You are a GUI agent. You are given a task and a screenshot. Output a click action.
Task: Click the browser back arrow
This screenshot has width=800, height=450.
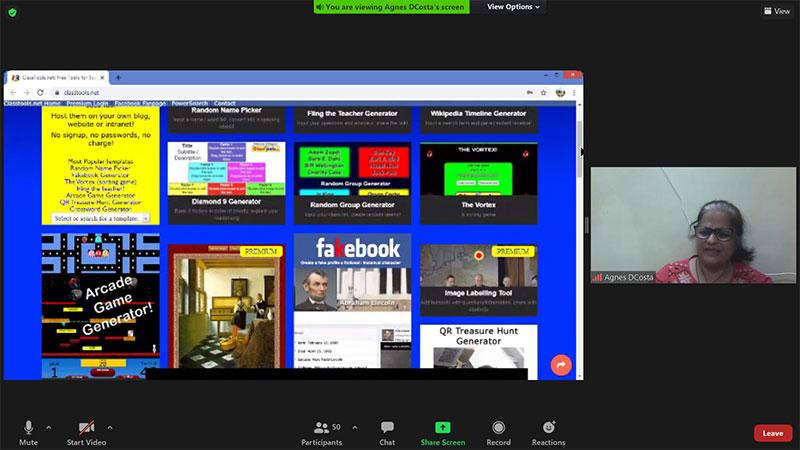13,92
